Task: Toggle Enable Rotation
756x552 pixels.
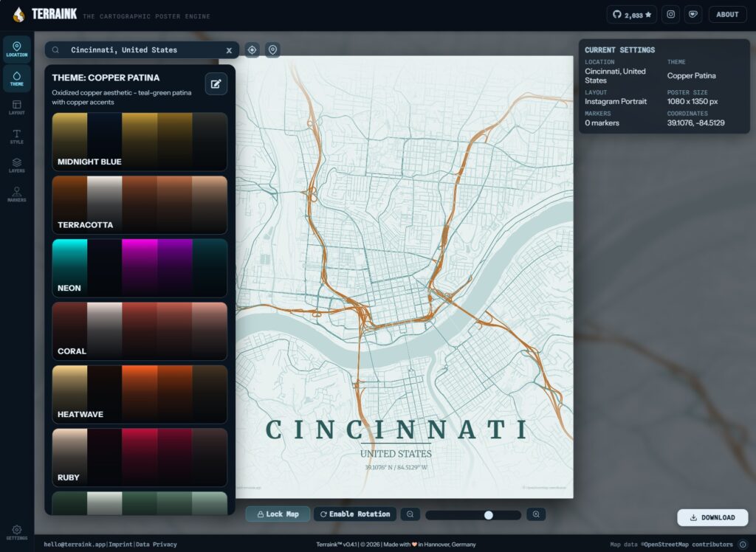Action: (354, 514)
